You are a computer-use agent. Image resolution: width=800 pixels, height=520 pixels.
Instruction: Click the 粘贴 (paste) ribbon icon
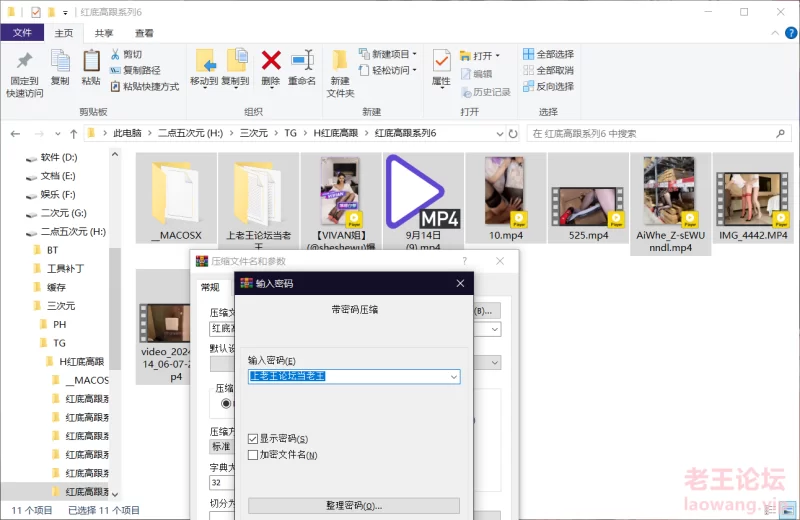tap(91, 61)
